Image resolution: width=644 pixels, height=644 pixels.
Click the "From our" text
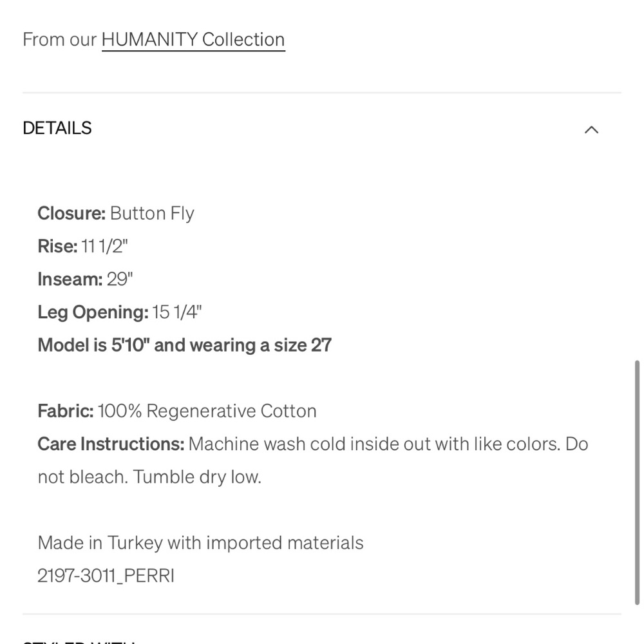click(x=59, y=40)
